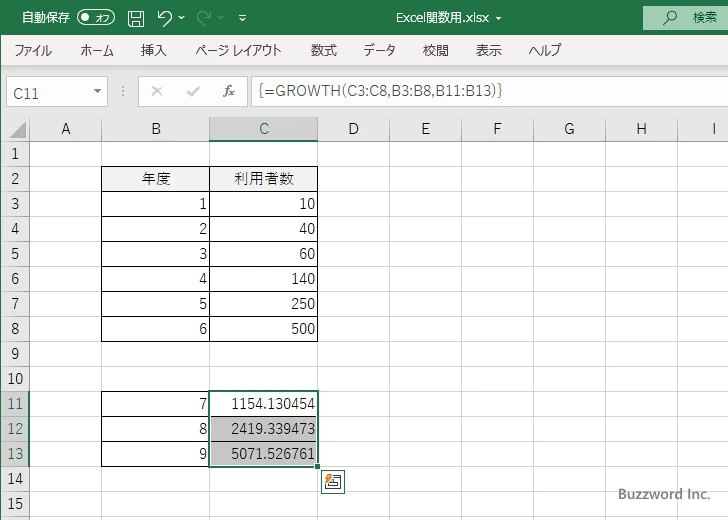Click the 利用者数 header cell
Viewport: 728px width, 520px height.
point(264,179)
